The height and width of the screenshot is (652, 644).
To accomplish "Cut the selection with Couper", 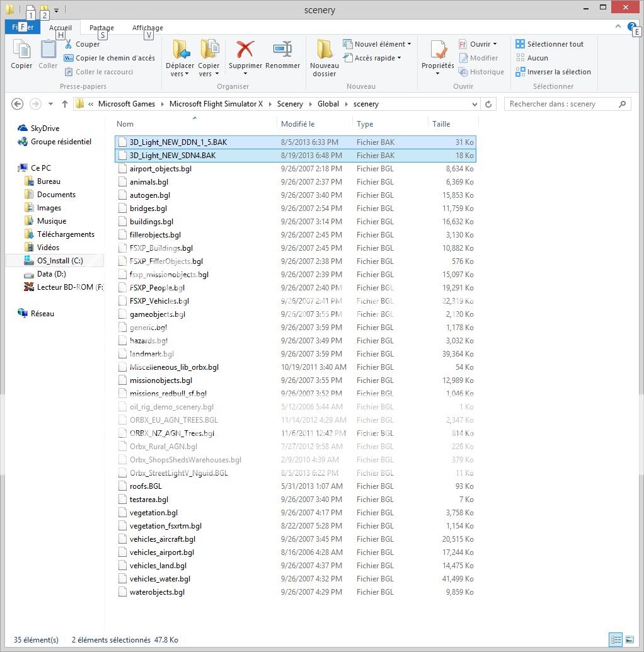I will point(82,44).
